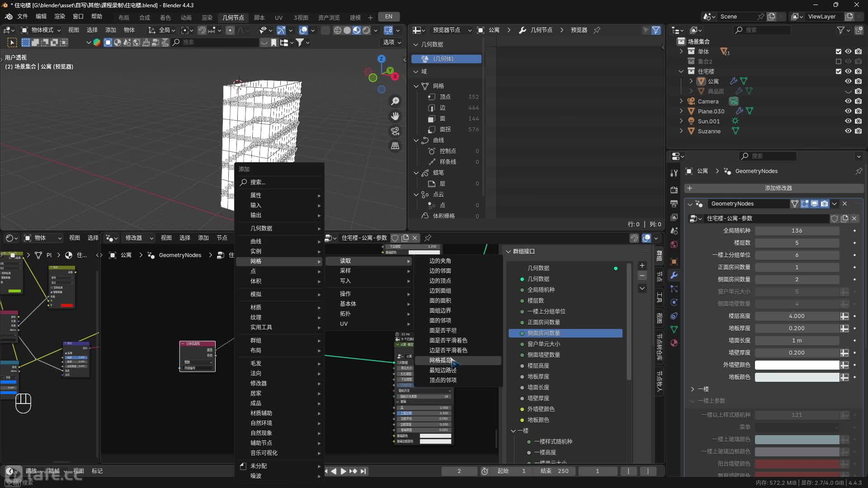
Task: Open the Object properties tab icon
Action: pos(674,262)
